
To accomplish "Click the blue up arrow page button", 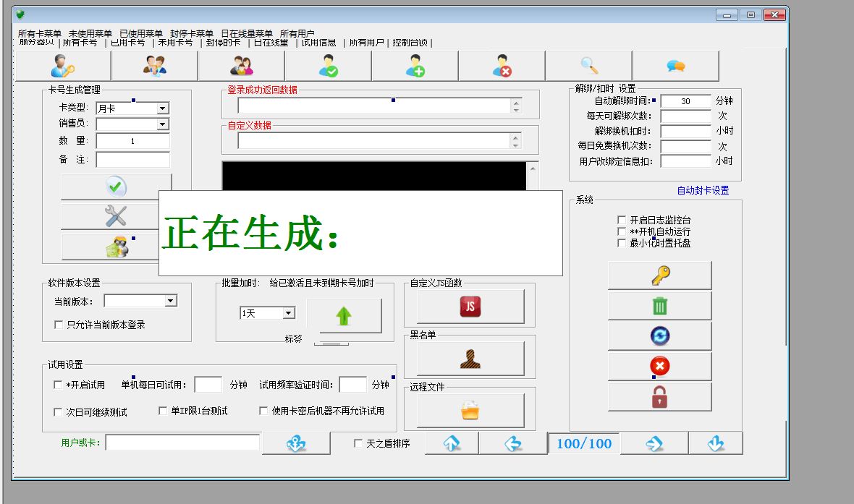I will (452, 443).
